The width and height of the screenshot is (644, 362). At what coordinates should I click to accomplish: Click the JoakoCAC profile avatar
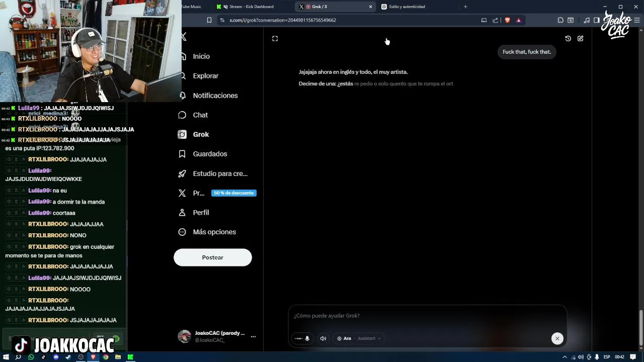185,336
